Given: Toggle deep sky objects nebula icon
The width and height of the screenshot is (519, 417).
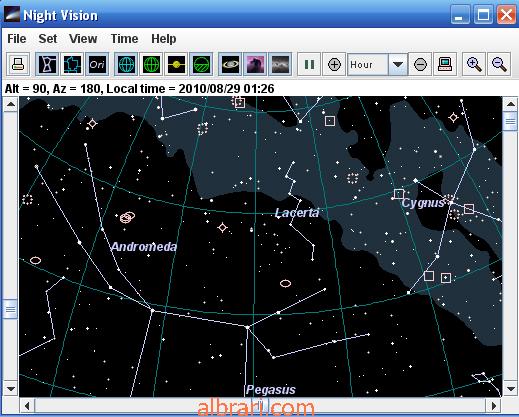Looking at the screenshot, I should pyautogui.click(x=255, y=64).
